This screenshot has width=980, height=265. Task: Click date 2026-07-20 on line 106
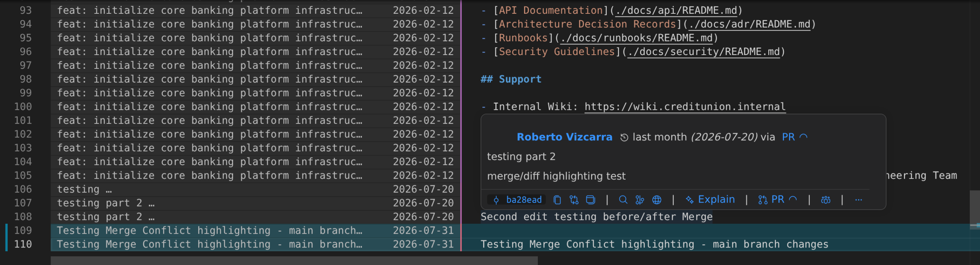pyautogui.click(x=423, y=189)
